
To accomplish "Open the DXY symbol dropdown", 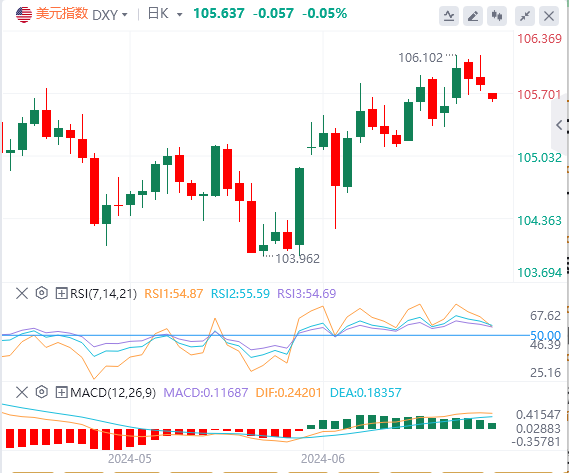I will pyautogui.click(x=110, y=15).
